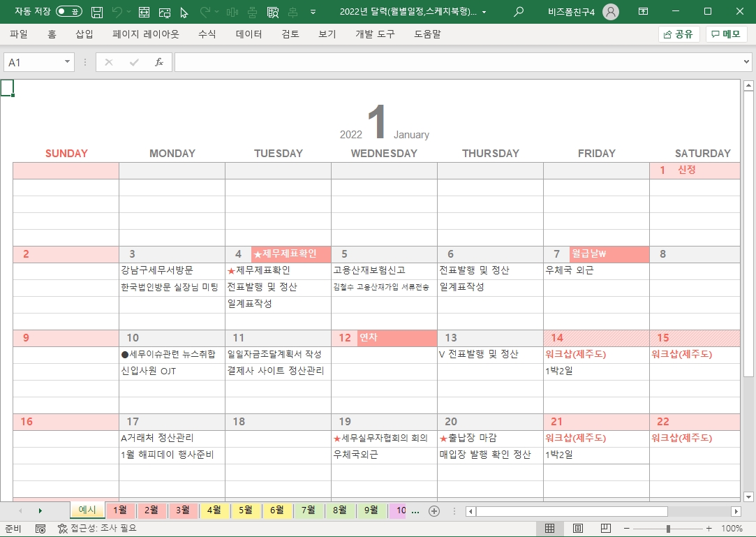The width and height of the screenshot is (756, 537).
Task: Click the selection pane icon with cursor
Action: 273,12
